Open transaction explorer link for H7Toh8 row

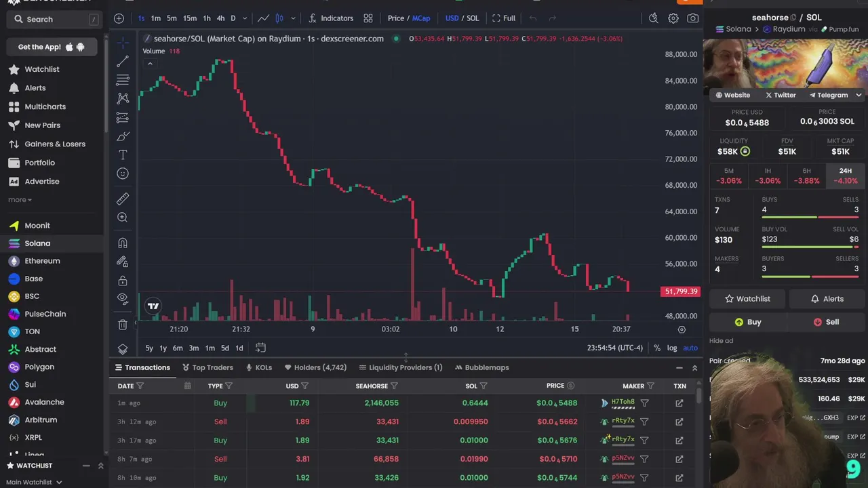click(679, 403)
